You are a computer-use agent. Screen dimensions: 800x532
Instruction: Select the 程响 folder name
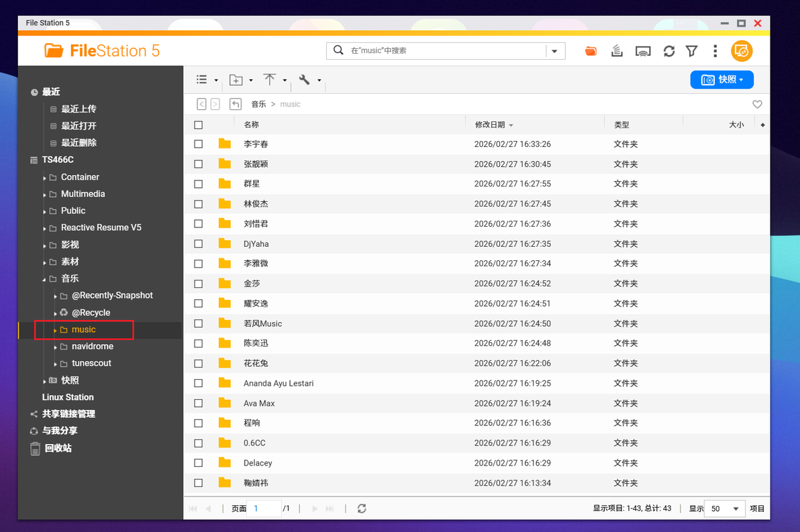click(x=252, y=423)
